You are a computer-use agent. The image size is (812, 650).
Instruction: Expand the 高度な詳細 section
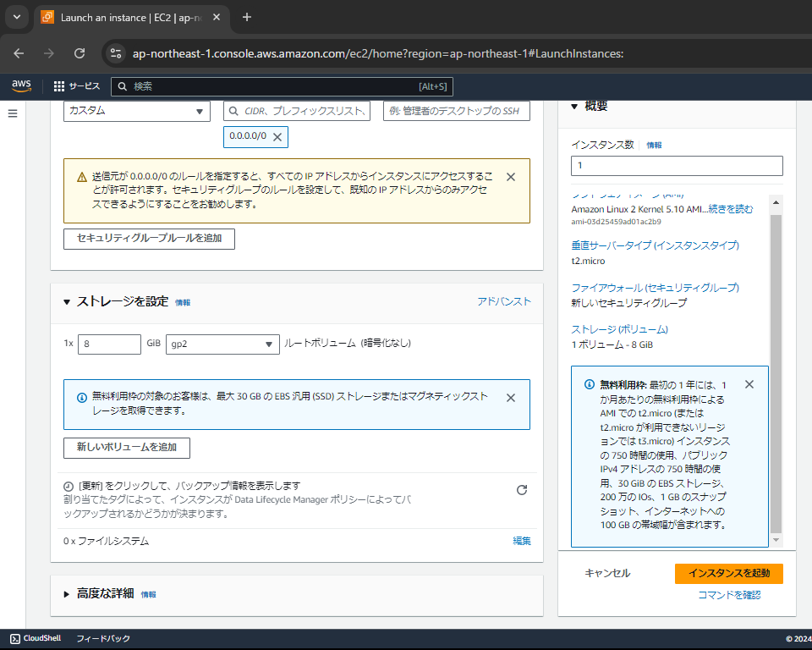point(67,594)
